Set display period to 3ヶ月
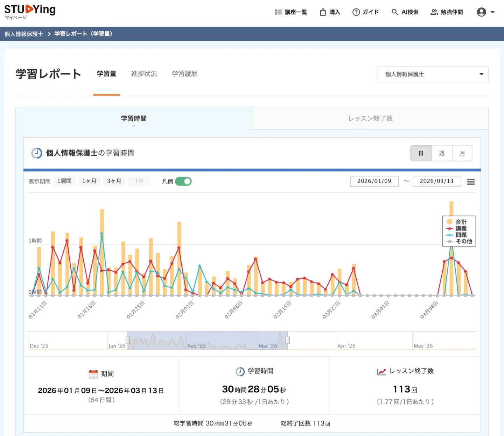The image size is (504, 436). click(x=114, y=181)
